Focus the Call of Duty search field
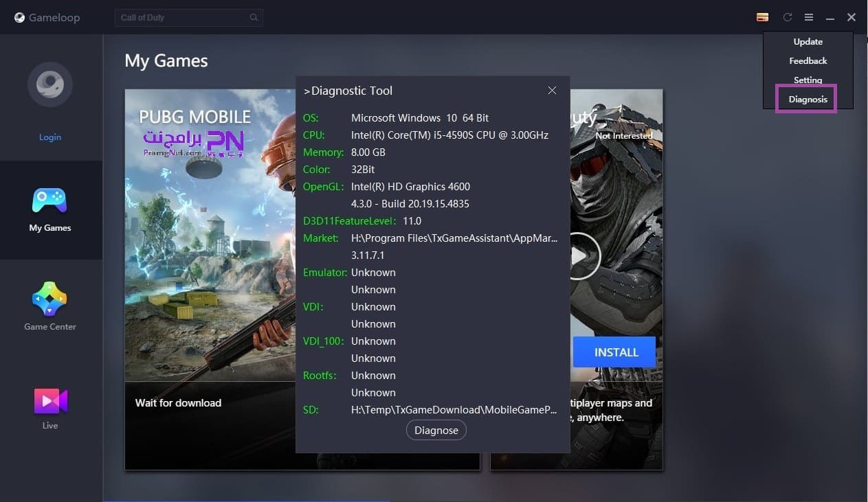This screenshot has height=502, width=868. (188, 18)
